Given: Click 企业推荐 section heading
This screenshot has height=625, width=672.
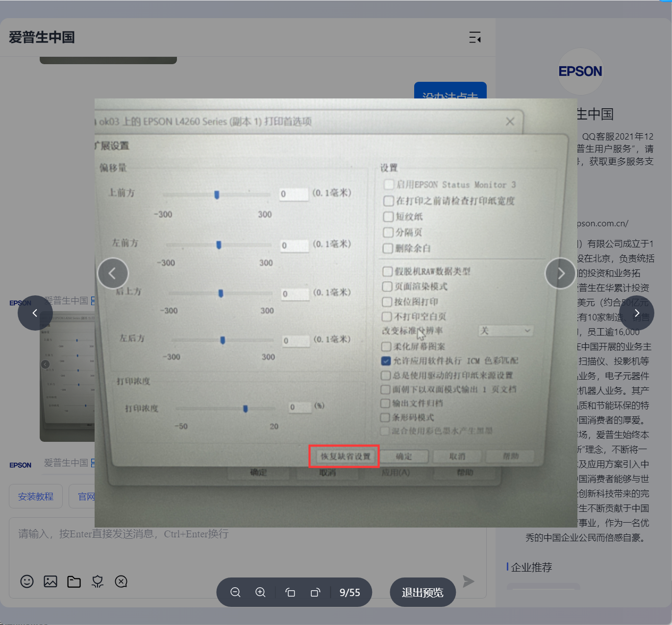Looking at the screenshot, I should click(x=531, y=567).
